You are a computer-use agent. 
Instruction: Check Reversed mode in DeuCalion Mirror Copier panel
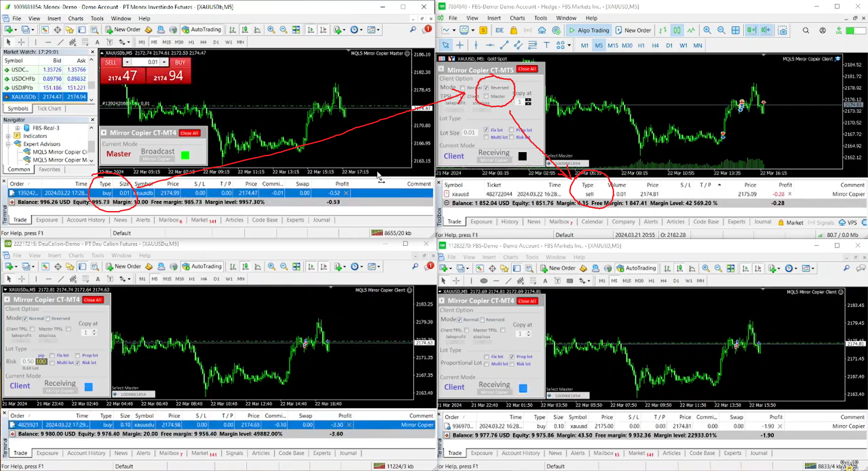(48, 318)
